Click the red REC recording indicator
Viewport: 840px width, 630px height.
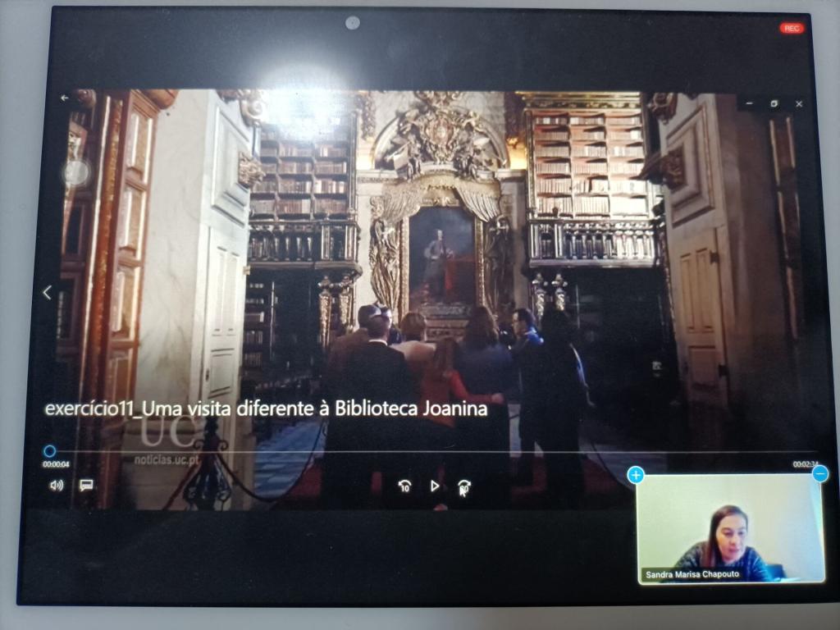(792, 28)
